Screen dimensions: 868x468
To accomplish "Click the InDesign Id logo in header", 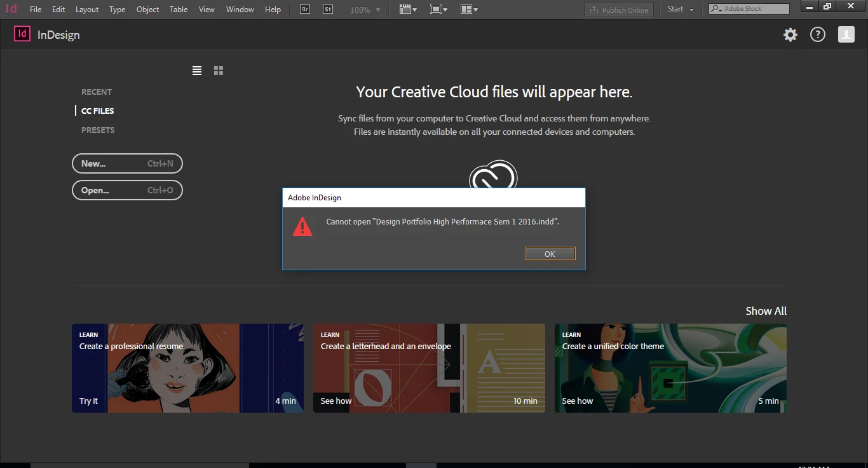I will click(22, 34).
